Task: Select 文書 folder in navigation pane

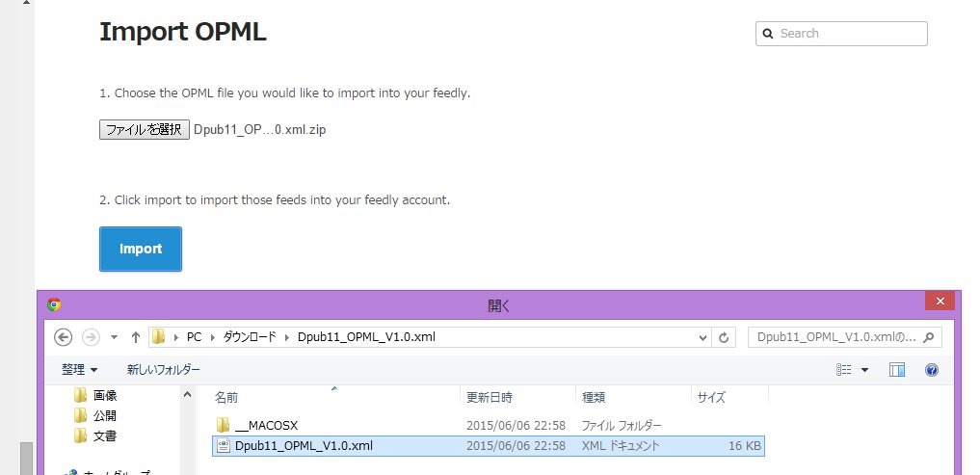Action: pos(105,435)
